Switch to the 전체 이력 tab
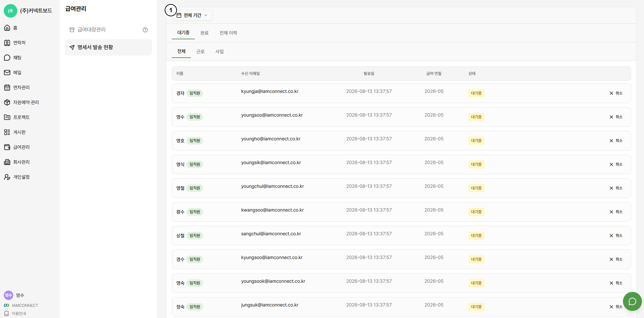644x318 pixels. pos(228,33)
